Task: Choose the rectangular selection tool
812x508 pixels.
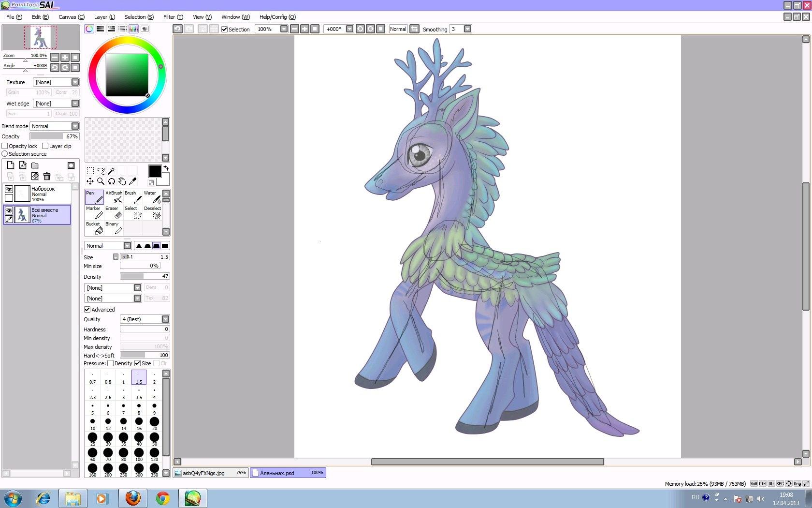Action: click(x=90, y=171)
